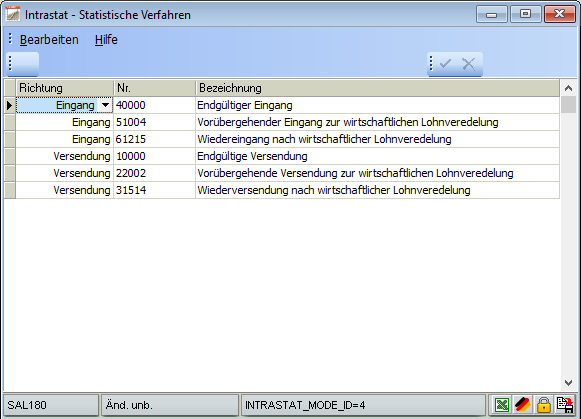Click the Excel export icon in status bar

502,405
